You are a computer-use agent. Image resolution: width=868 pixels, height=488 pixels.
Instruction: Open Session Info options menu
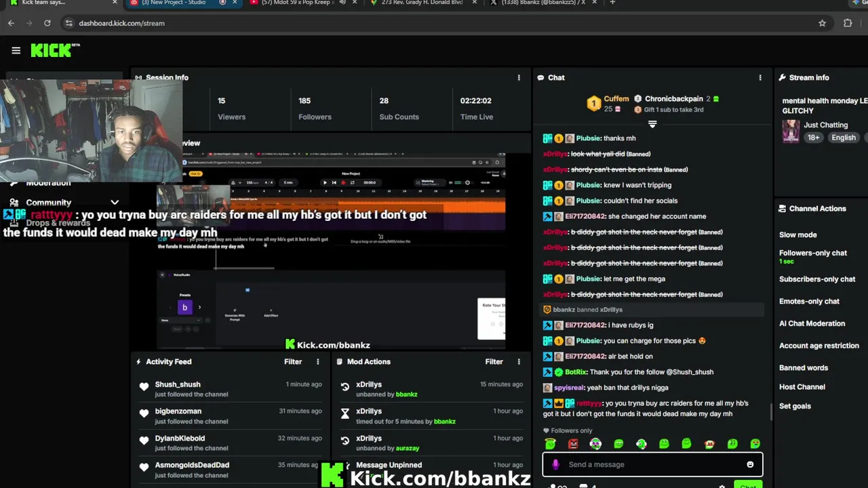coord(519,78)
